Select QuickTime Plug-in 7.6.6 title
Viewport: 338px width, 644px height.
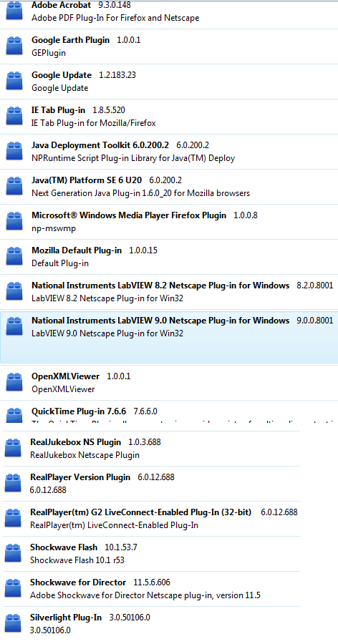[x=79, y=411]
